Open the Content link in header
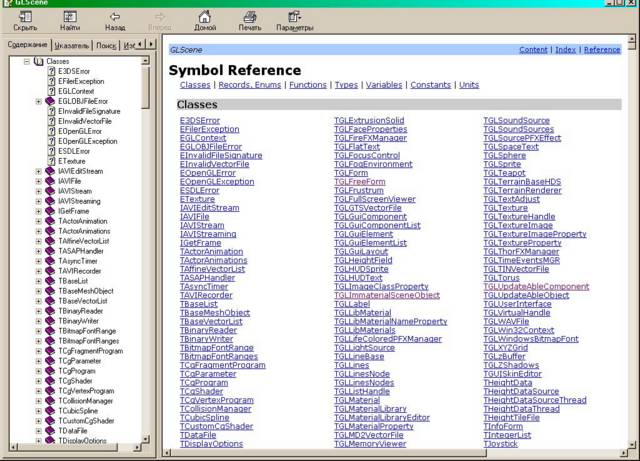This screenshot has height=461, width=640. coord(533,49)
